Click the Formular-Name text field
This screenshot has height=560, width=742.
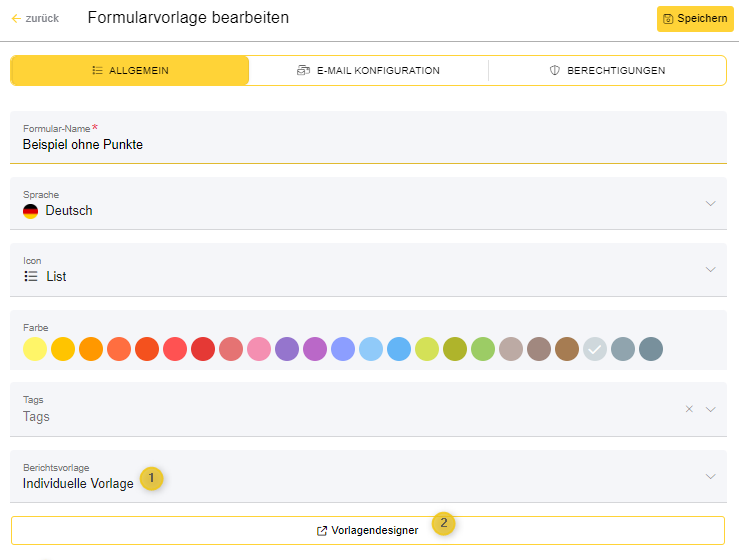tap(368, 145)
